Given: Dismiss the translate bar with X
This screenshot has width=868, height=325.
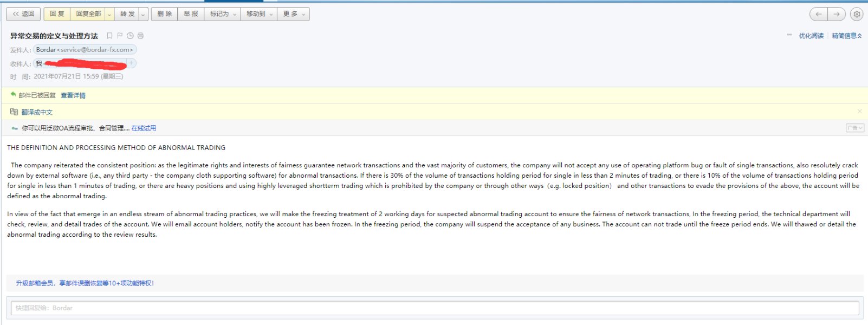Looking at the screenshot, I should 859,111.
